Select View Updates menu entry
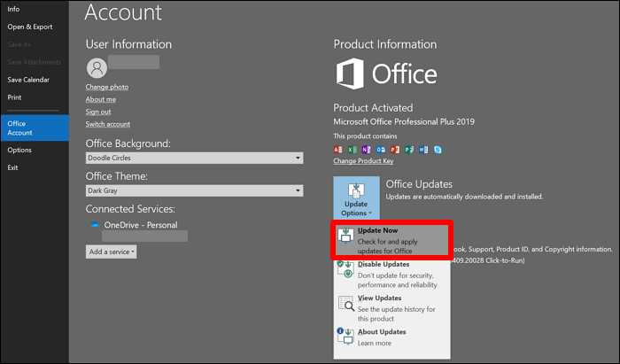 pos(391,306)
